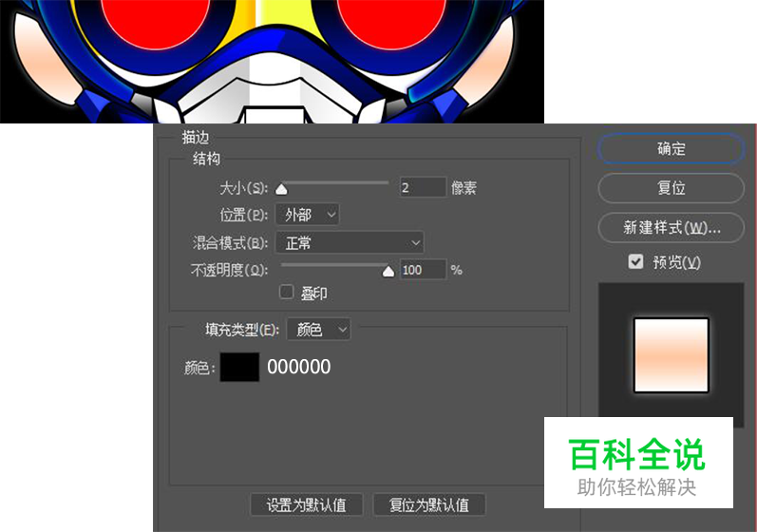Screen dimensions: 757x532
Task: Click the 复位 button
Action: tap(671, 188)
